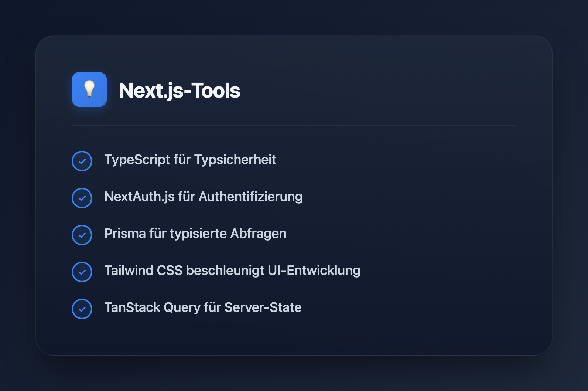Click the check icon beside Tailwind CSS beschleunigt UI-Entwicklung
This screenshot has height=391, width=588.
[x=82, y=272]
